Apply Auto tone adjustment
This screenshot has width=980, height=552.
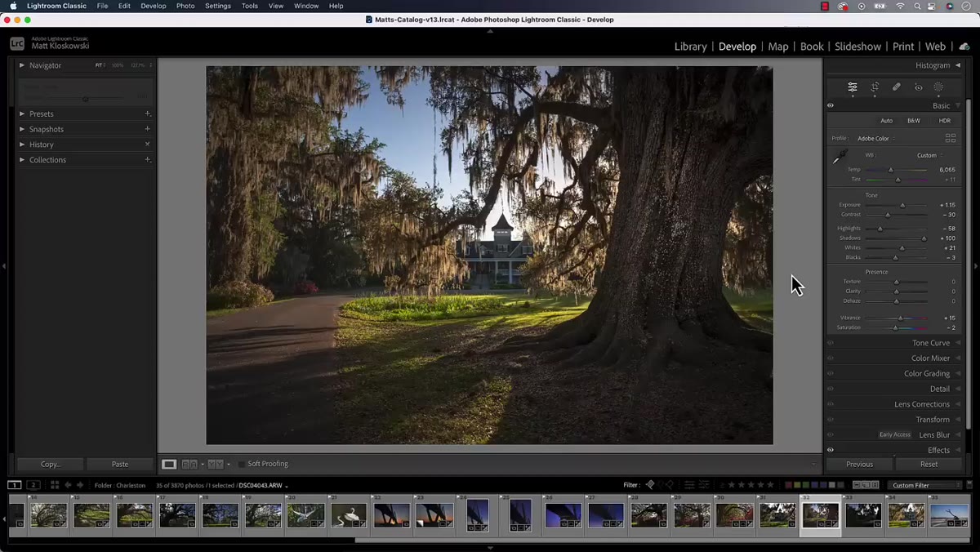click(x=886, y=121)
